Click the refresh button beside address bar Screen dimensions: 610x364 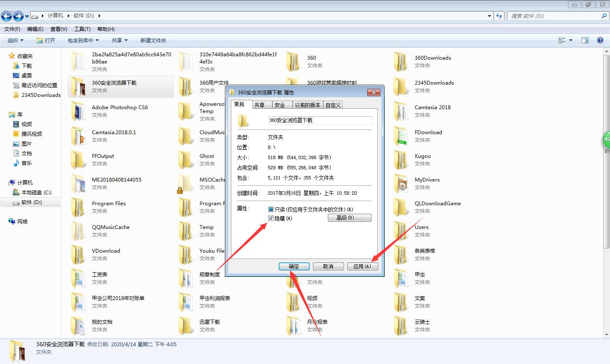499,16
